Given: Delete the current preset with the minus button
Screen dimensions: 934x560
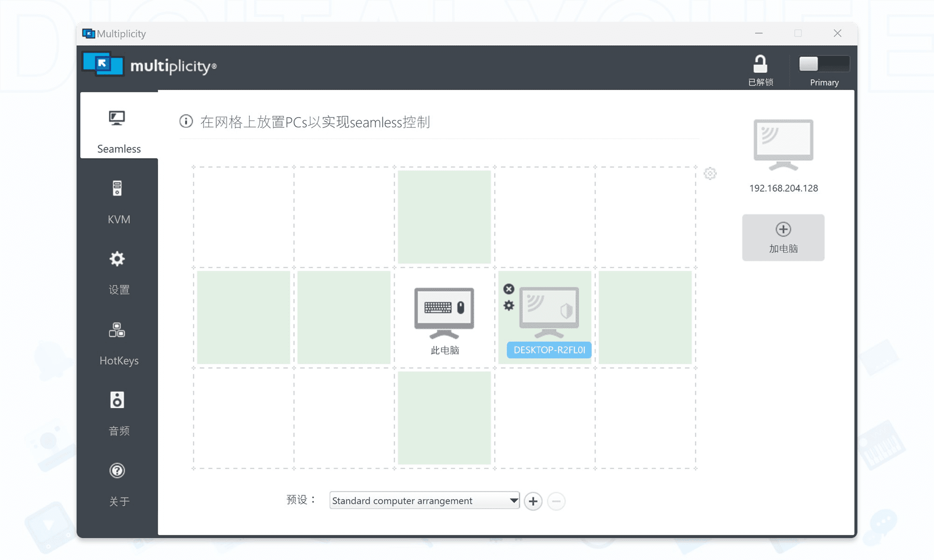Looking at the screenshot, I should tap(556, 501).
